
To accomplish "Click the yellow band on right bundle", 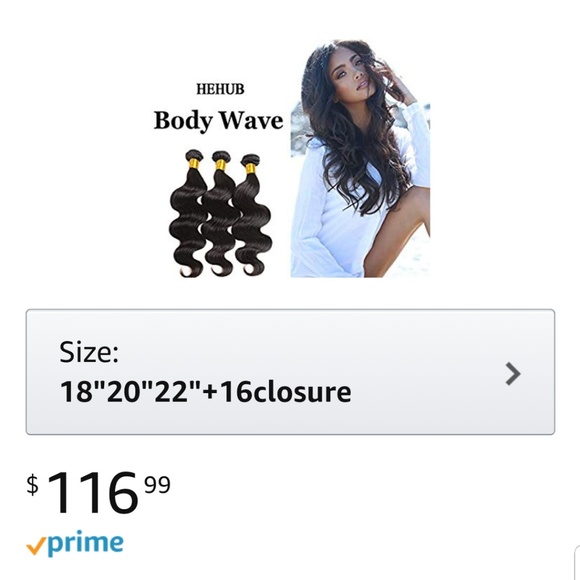I will tap(250, 169).
